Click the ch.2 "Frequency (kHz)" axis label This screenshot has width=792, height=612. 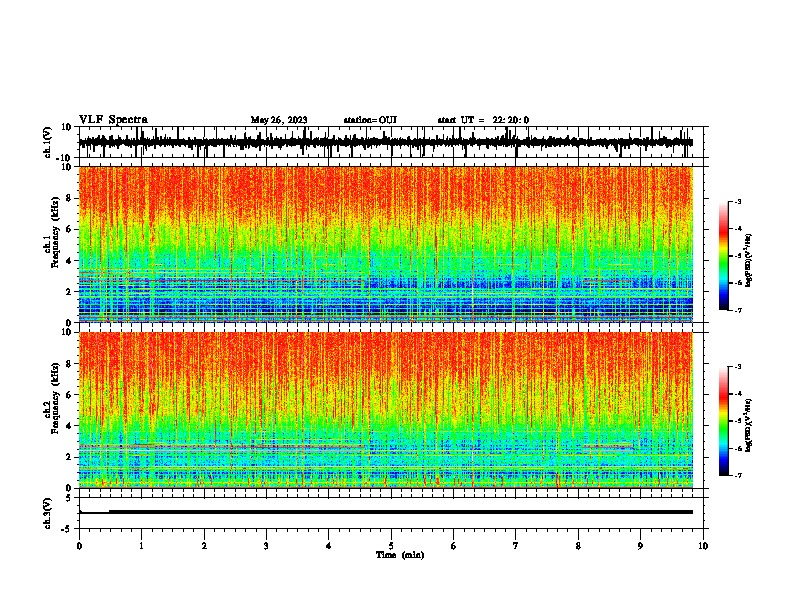tap(55, 398)
